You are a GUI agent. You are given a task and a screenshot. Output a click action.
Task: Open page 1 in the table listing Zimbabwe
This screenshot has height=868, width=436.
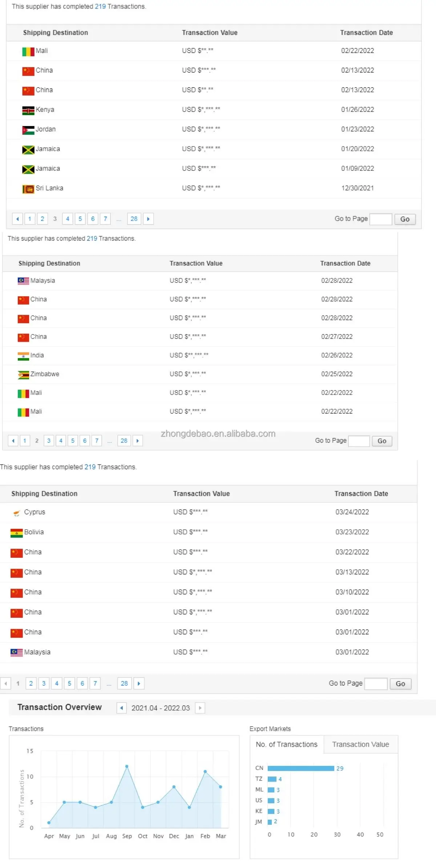tap(25, 441)
